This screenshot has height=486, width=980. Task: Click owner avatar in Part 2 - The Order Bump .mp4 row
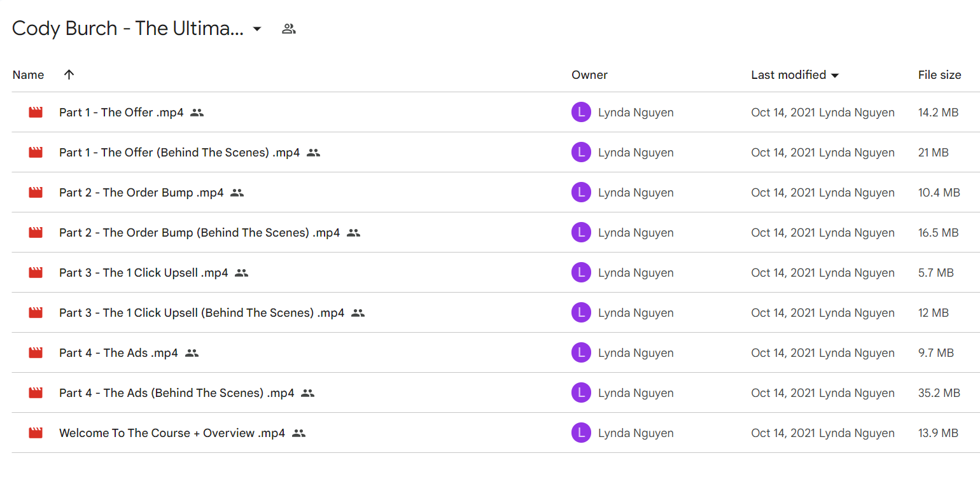pos(581,193)
